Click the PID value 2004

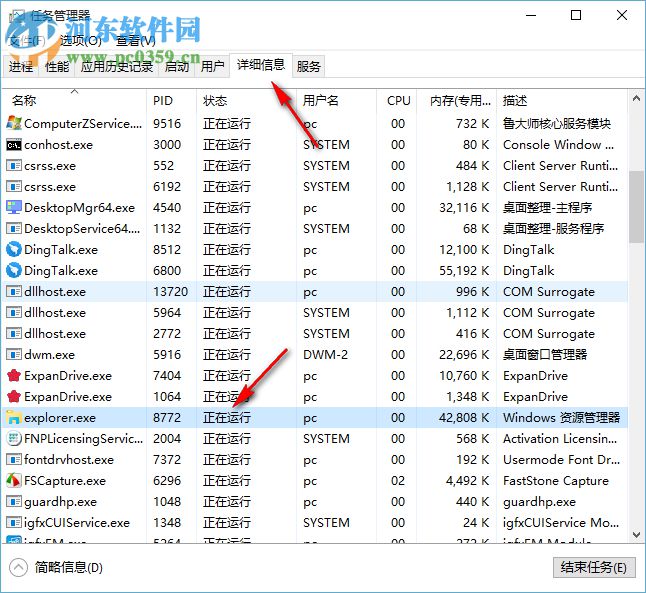(x=167, y=438)
